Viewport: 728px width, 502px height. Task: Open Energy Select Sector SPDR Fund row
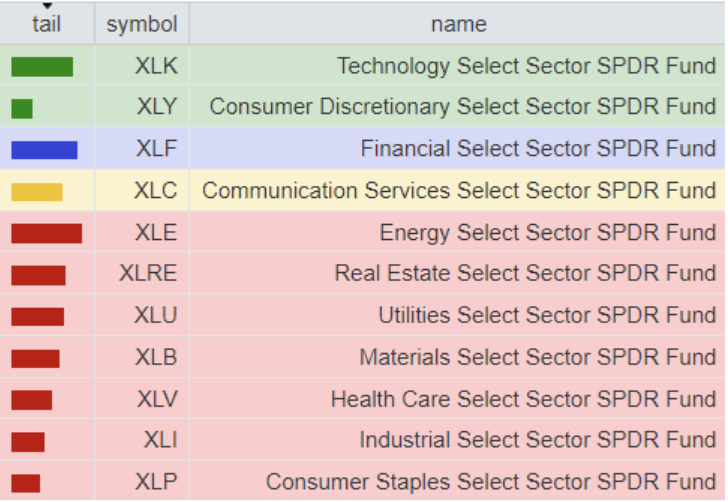coord(547,233)
